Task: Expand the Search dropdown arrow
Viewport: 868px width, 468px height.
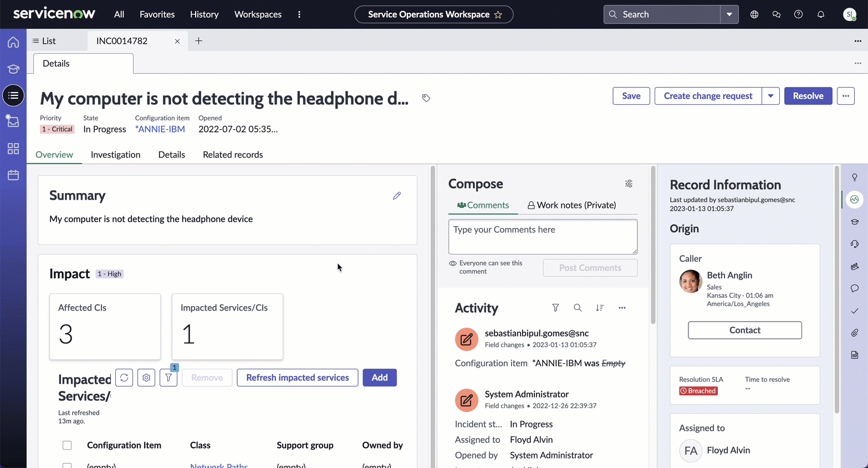Action: 729,14
